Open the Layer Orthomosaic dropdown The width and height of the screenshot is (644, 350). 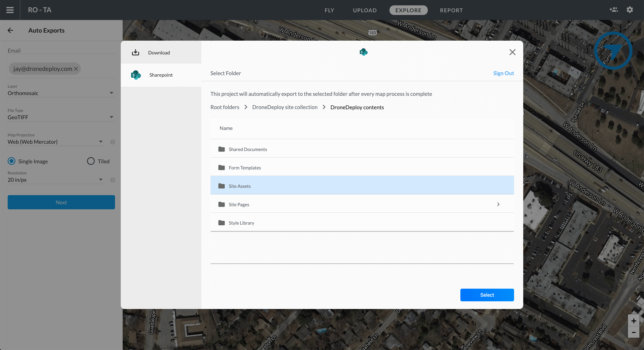click(x=61, y=93)
